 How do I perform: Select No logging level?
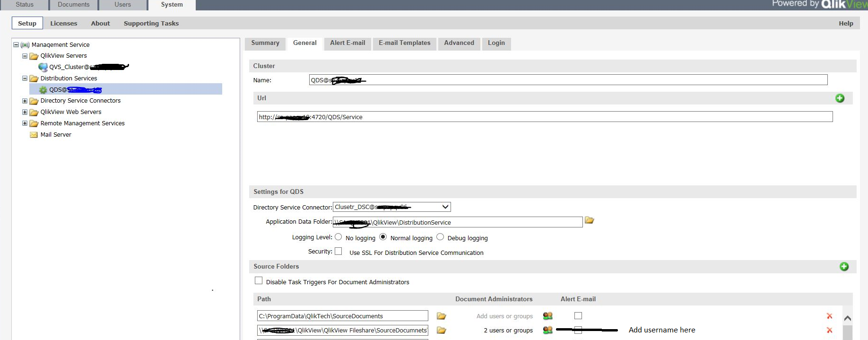tap(338, 237)
